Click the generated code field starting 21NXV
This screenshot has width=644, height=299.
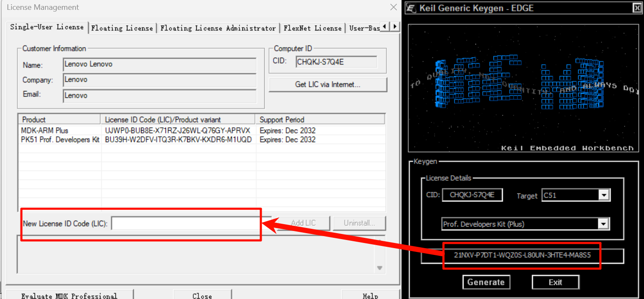(x=522, y=255)
